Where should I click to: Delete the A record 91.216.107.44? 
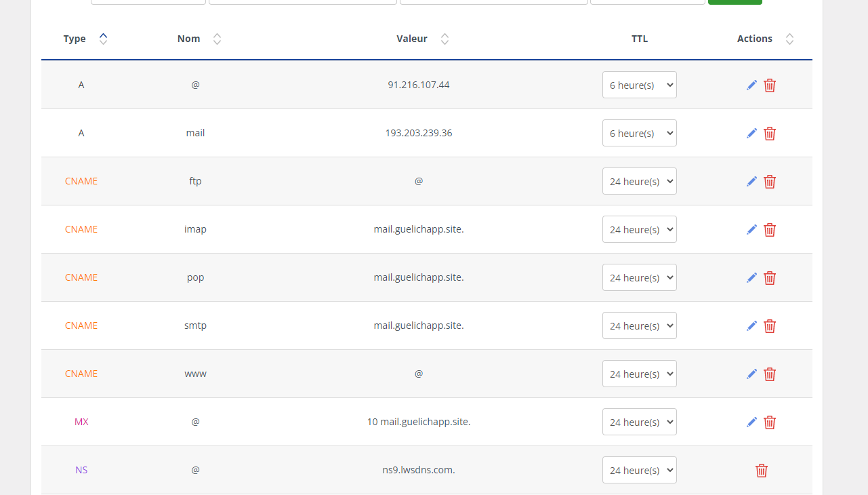pyautogui.click(x=770, y=85)
